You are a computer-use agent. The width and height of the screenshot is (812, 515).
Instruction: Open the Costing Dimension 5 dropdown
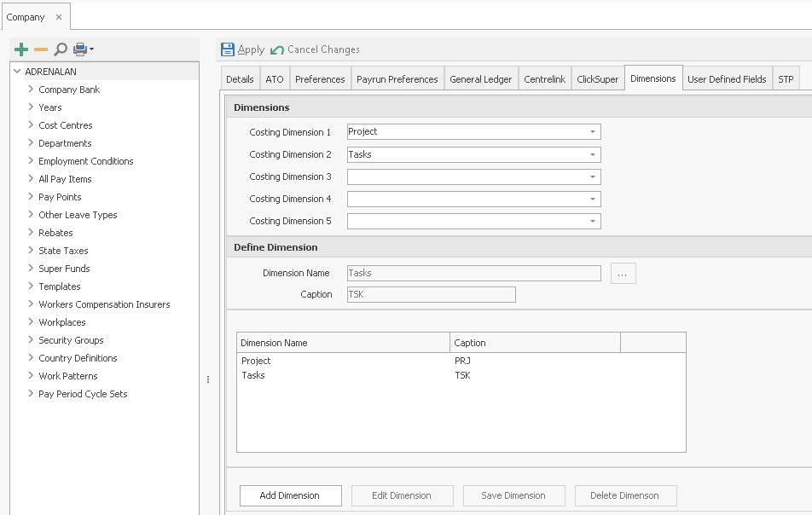[x=593, y=222]
